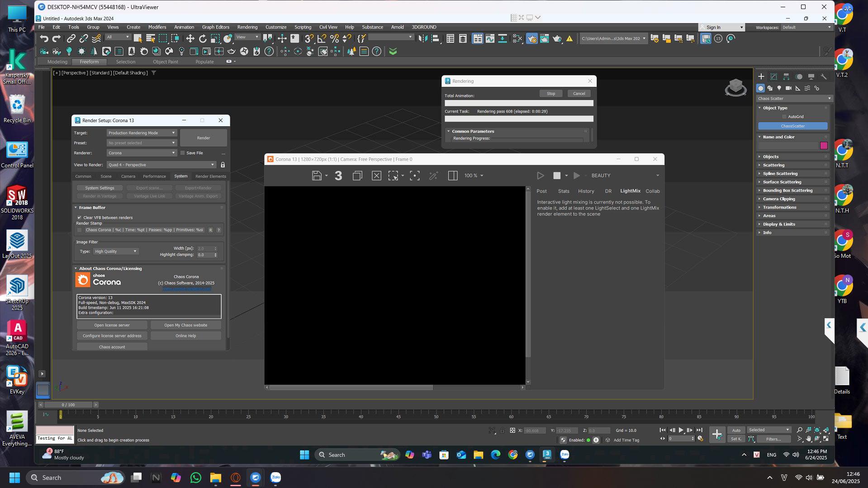The height and width of the screenshot is (488, 868).
Task: Select the Move transform tool
Action: 190,39
